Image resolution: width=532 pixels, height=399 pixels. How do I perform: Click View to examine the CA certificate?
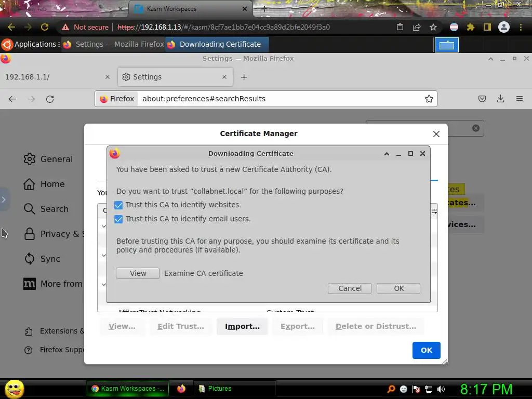point(138,273)
